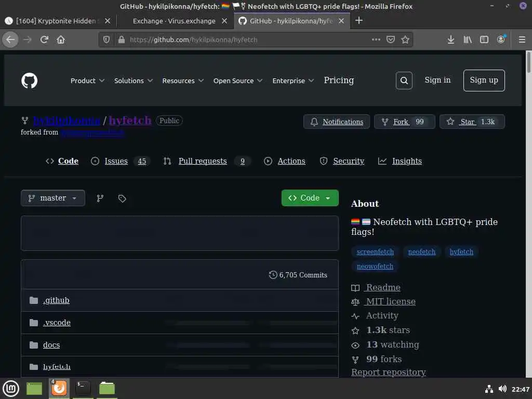Image resolution: width=532 pixels, height=399 pixels.
Task: Open the master branch selector dropdown
Action: pos(53,198)
